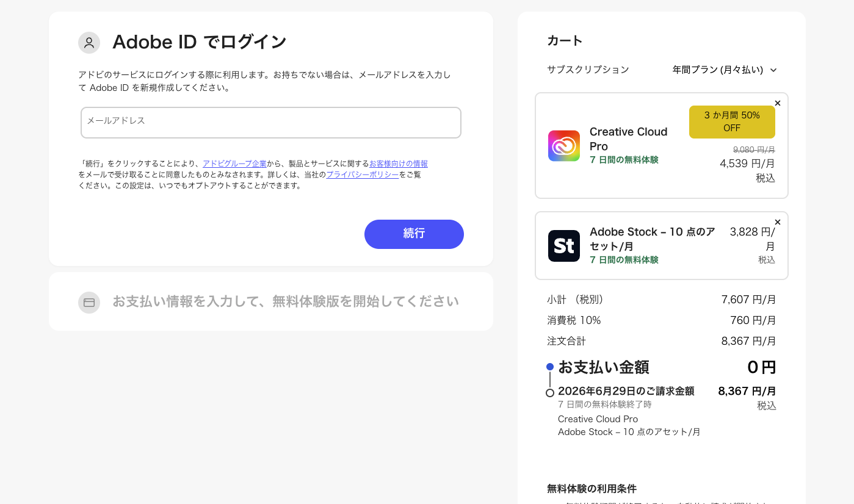The height and width of the screenshot is (504, 854).
Task: Click the 2026年6月29日のご請求金額 label
Action: coord(626,391)
